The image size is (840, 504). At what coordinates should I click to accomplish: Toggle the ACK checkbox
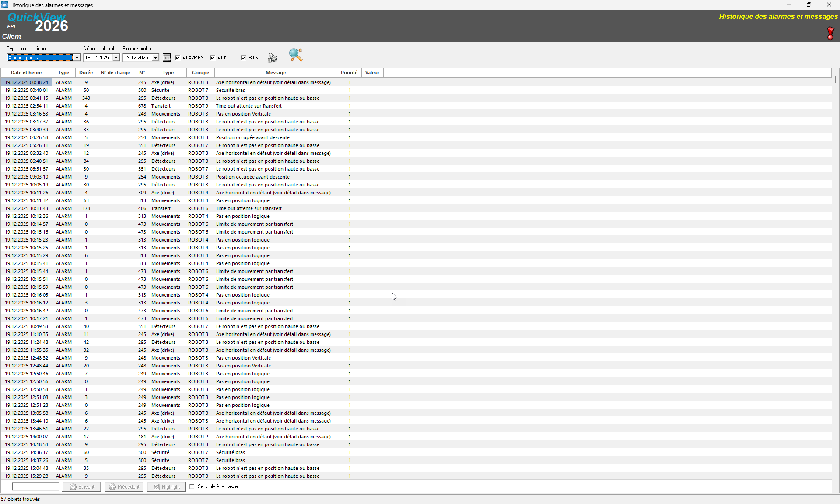213,58
